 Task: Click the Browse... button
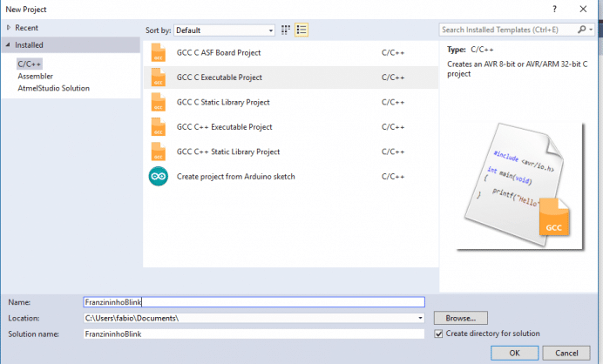pos(461,318)
